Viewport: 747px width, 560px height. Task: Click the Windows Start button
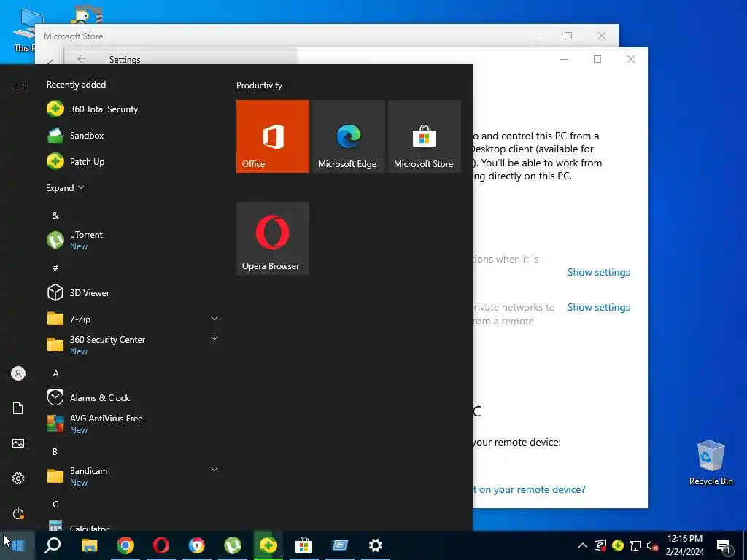[18, 545]
